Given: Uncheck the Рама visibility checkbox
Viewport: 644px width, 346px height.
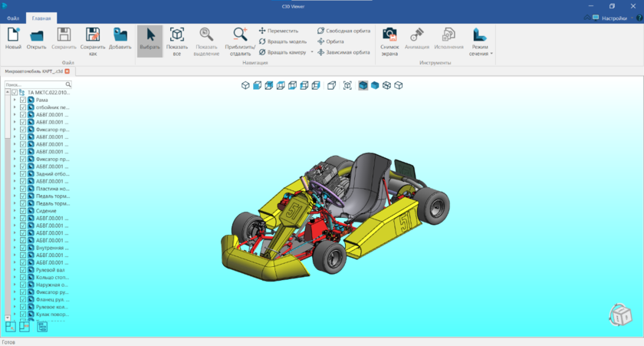Looking at the screenshot, I should 23,100.
